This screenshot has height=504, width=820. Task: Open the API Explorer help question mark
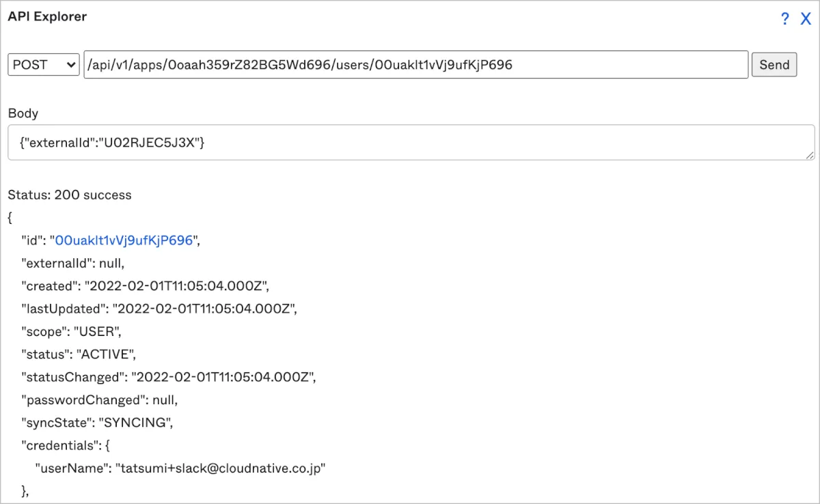(785, 19)
